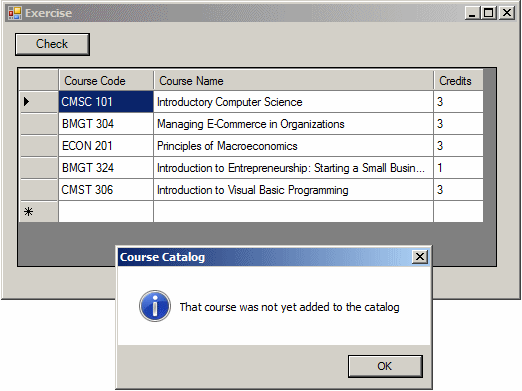Click the Course Code column header

click(x=106, y=80)
